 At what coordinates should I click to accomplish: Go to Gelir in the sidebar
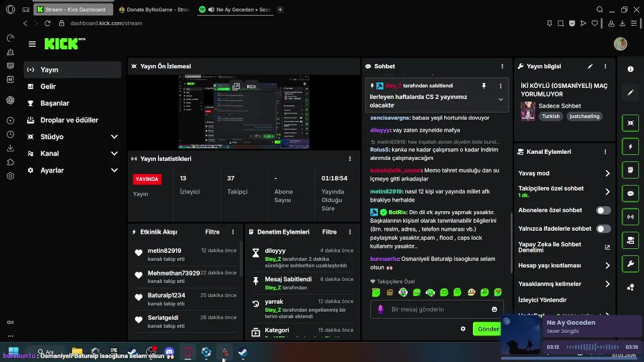click(72, 86)
